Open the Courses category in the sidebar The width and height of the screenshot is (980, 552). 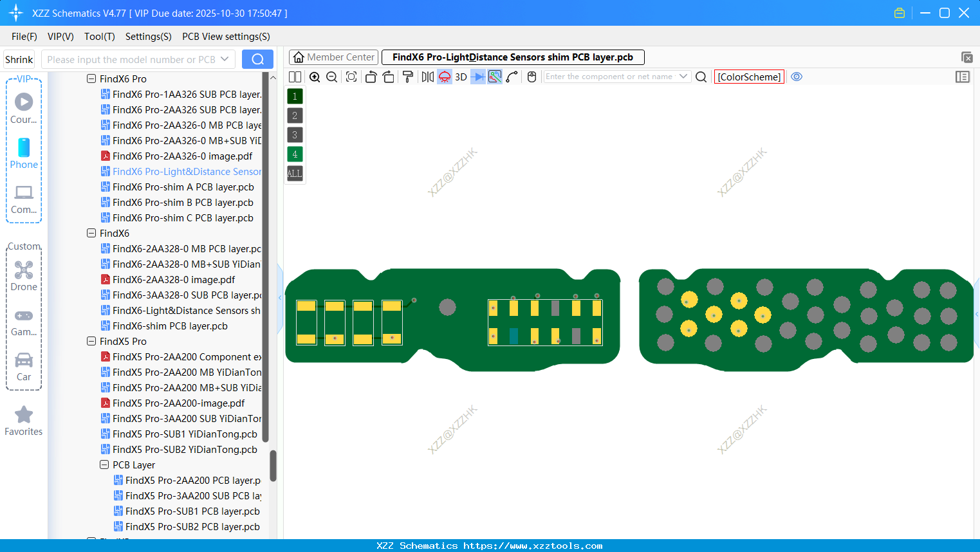point(24,108)
